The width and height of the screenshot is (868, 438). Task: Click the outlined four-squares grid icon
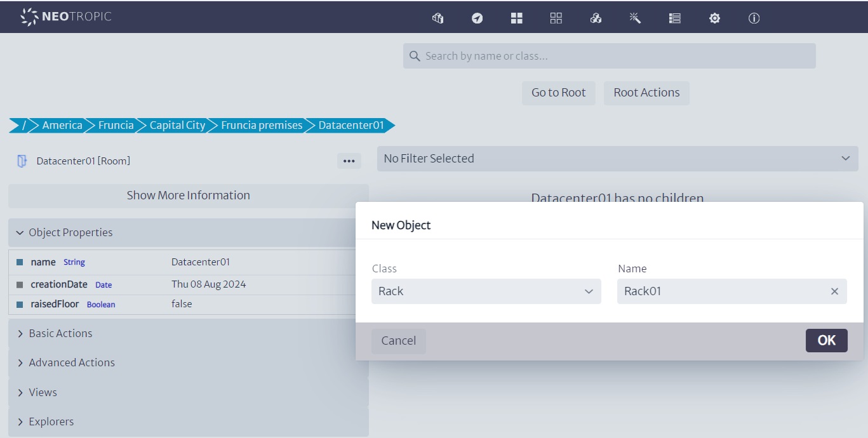coord(556,18)
